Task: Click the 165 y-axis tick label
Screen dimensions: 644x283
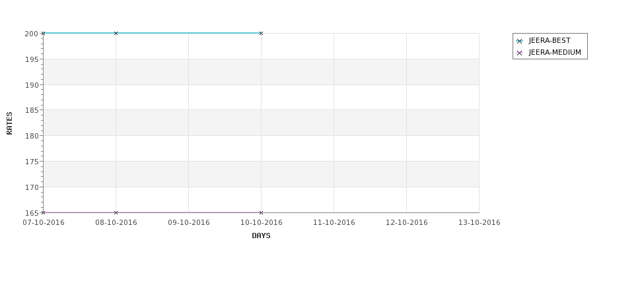Action: (32, 213)
